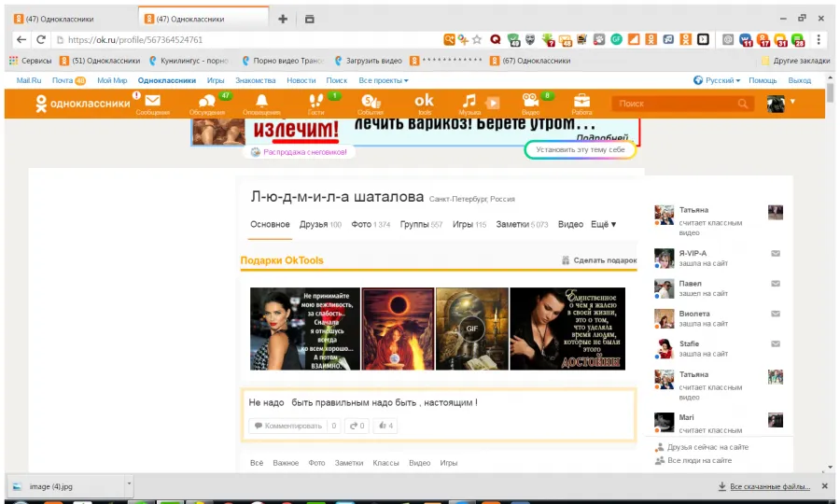Reload the page with refresh icon
840x504 pixels.
41,39
